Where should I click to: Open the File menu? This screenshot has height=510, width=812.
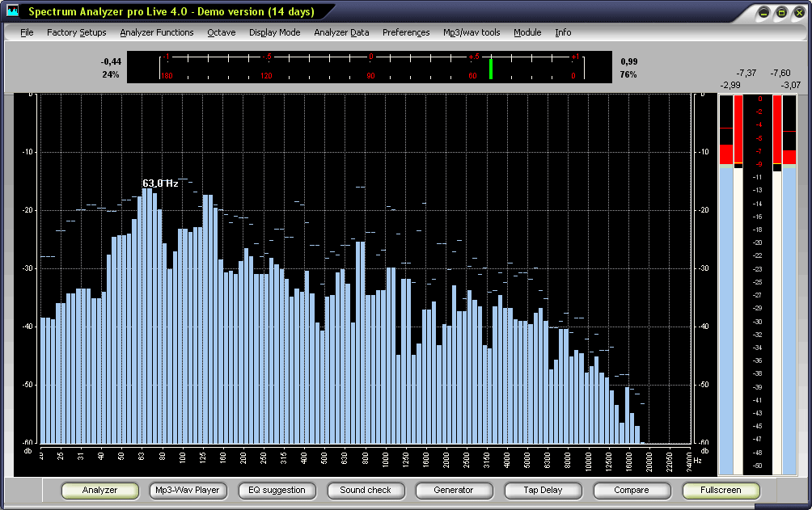(27, 32)
